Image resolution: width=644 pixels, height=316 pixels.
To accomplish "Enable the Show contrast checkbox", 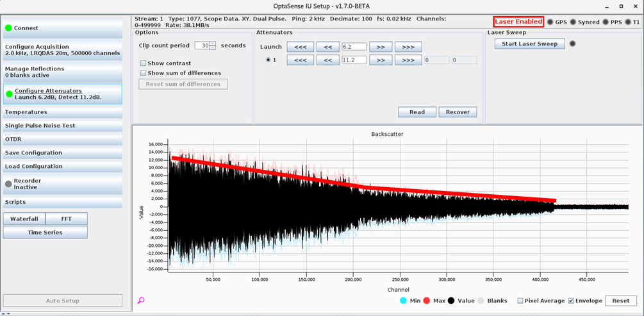I will coord(144,63).
